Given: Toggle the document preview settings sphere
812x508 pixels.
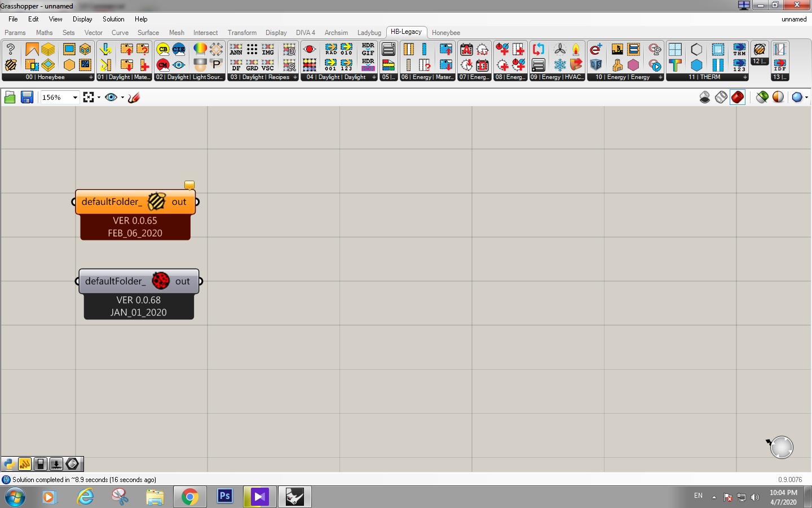Looking at the screenshot, I should coord(778,97).
